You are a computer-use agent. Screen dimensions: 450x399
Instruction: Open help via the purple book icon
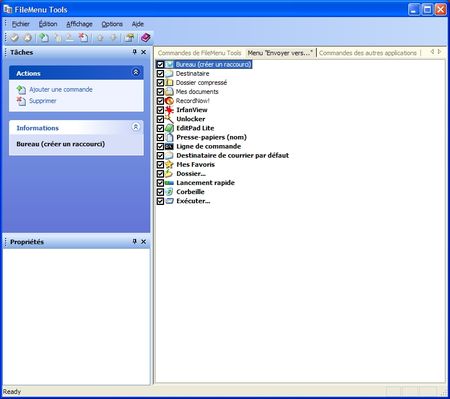click(x=146, y=38)
